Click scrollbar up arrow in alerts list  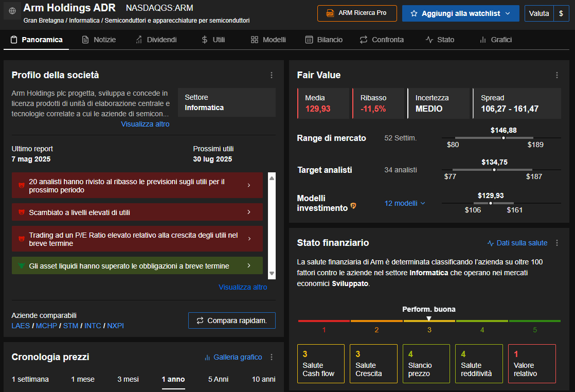pyautogui.click(x=272, y=178)
